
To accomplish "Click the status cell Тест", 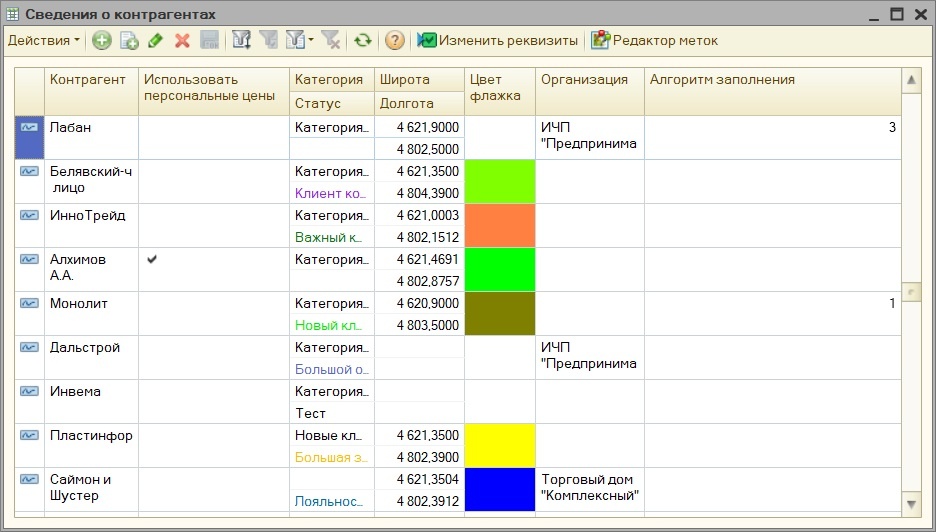I will point(332,413).
